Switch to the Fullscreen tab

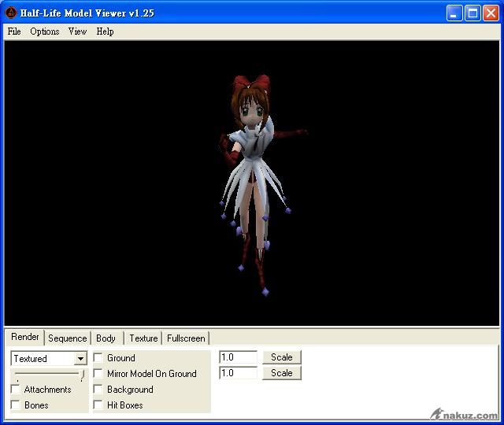pyautogui.click(x=186, y=338)
